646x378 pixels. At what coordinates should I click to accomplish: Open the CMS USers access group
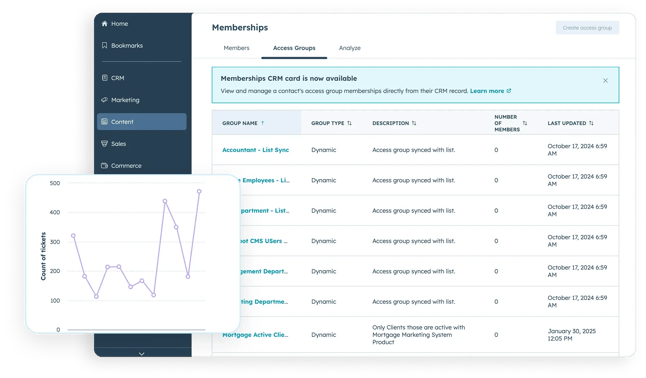pyautogui.click(x=264, y=241)
